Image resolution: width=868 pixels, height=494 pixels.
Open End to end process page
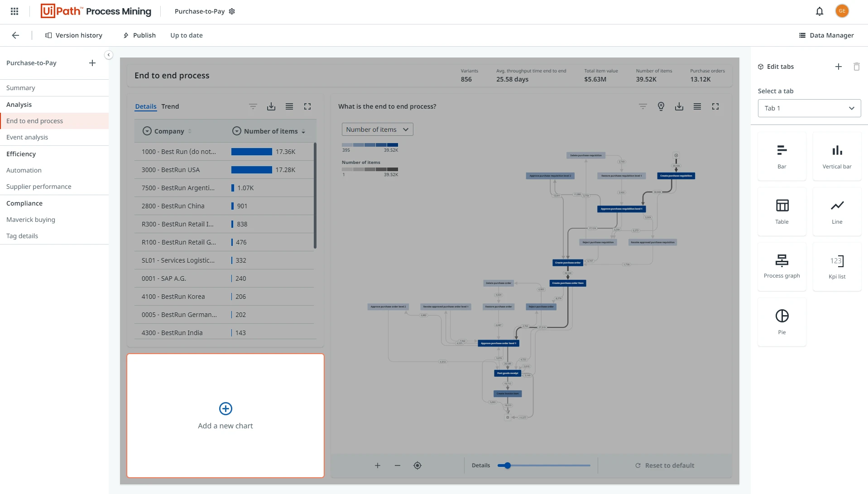[54, 121]
